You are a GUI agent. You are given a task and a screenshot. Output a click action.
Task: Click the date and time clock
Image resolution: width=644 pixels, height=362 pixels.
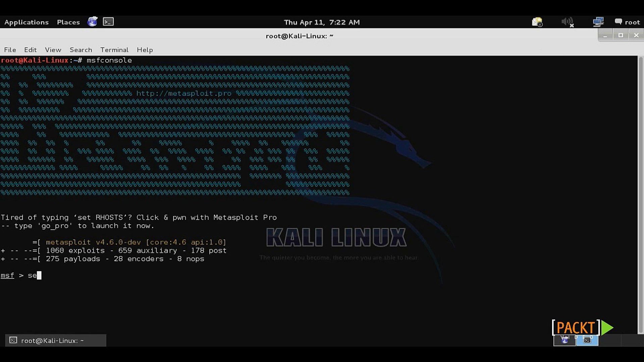pyautogui.click(x=321, y=22)
